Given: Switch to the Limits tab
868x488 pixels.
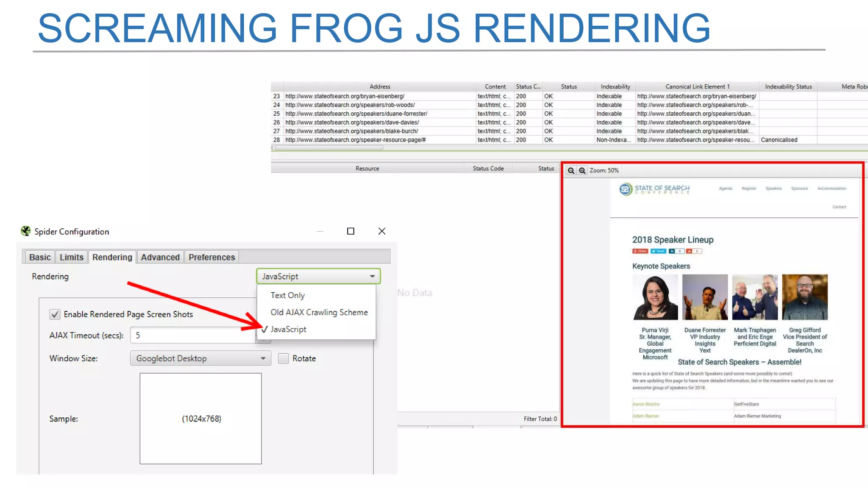Looking at the screenshot, I should pyautogui.click(x=72, y=257).
